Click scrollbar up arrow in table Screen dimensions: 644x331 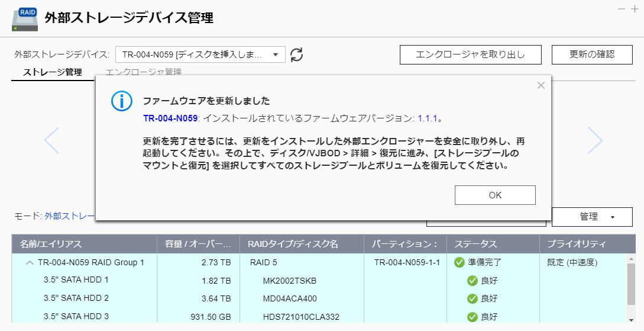click(x=632, y=259)
